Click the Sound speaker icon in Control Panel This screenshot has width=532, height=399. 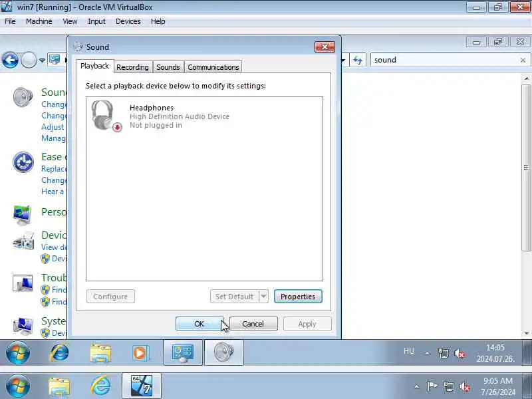coord(23,97)
